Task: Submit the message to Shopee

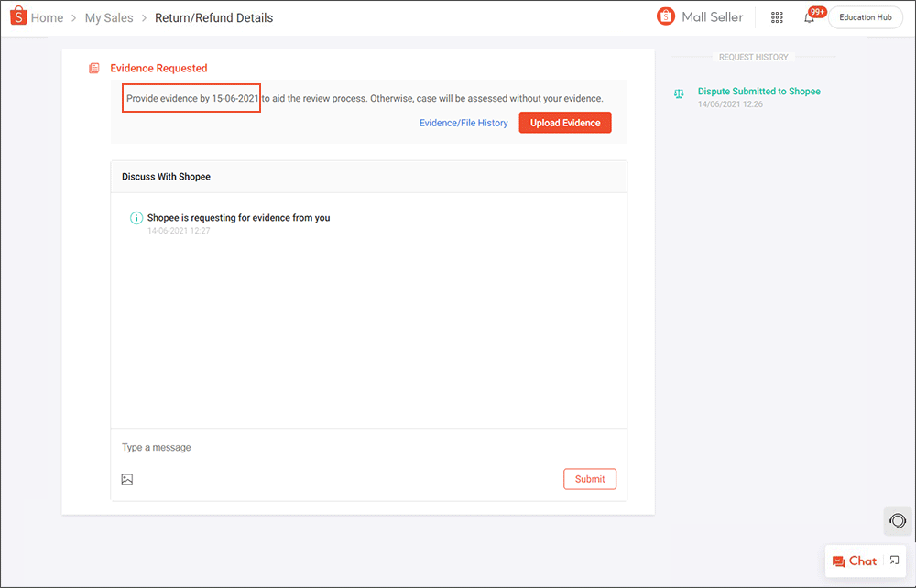Action: pyautogui.click(x=589, y=479)
